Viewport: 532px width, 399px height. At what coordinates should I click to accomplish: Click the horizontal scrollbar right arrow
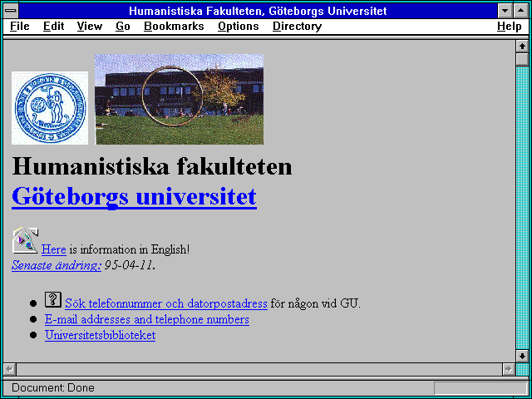[x=508, y=369]
